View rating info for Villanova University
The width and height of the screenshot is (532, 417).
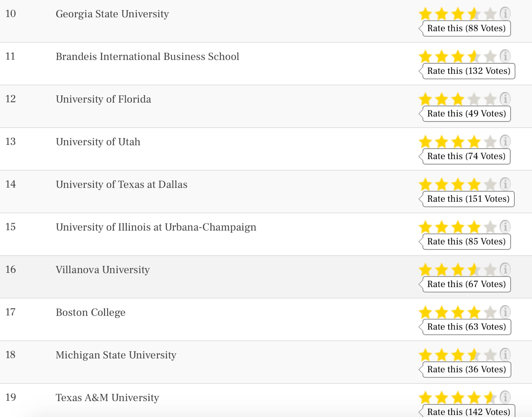coord(505,270)
